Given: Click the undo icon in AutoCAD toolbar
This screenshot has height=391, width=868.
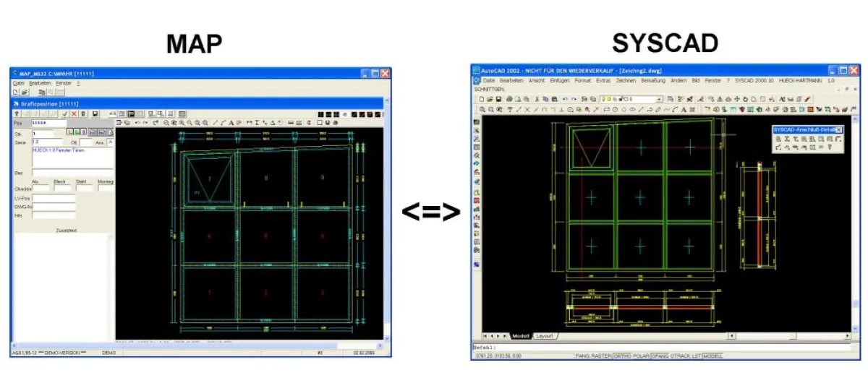Looking at the screenshot, I should point(565,99).
